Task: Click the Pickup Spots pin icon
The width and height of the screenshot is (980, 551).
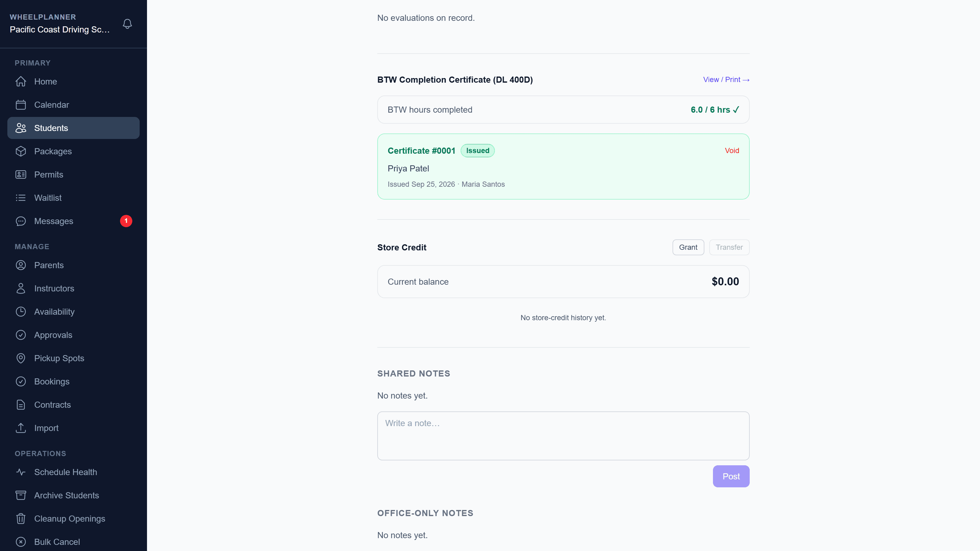Action: click(21, 358)
